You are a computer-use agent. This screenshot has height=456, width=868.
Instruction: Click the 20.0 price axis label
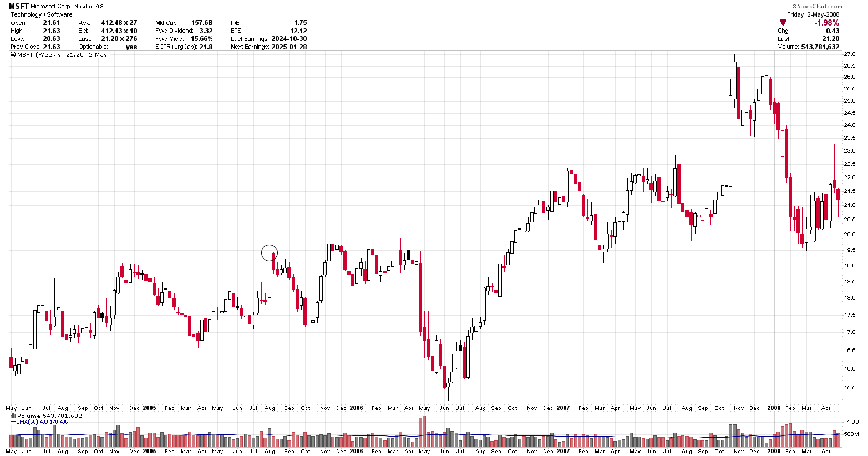[x=850, y=235]
